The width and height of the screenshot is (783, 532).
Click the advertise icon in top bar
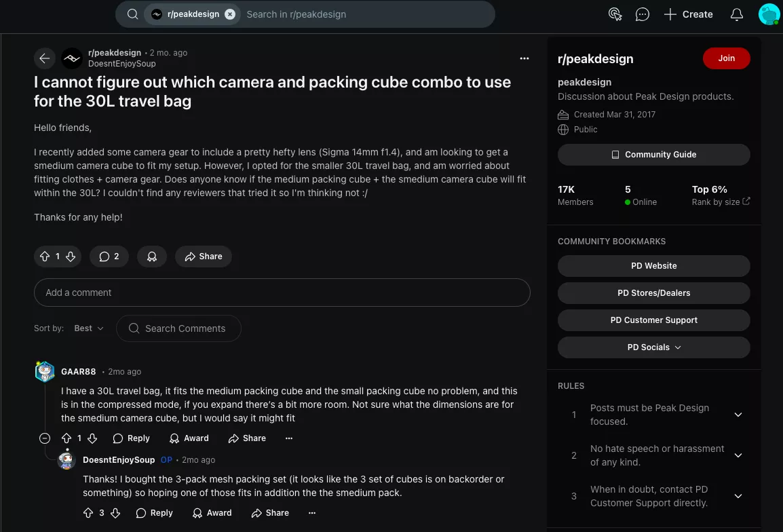(x=615, y=14)
